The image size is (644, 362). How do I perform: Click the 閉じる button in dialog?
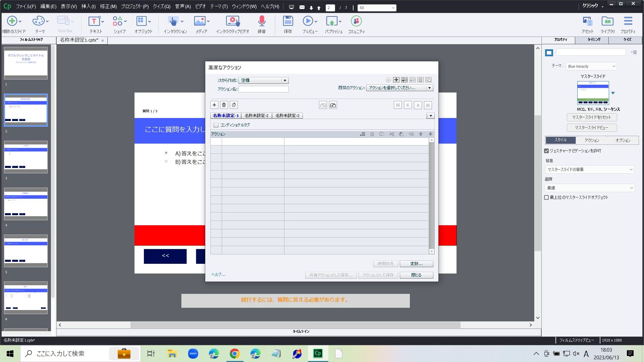click(416, 275)
